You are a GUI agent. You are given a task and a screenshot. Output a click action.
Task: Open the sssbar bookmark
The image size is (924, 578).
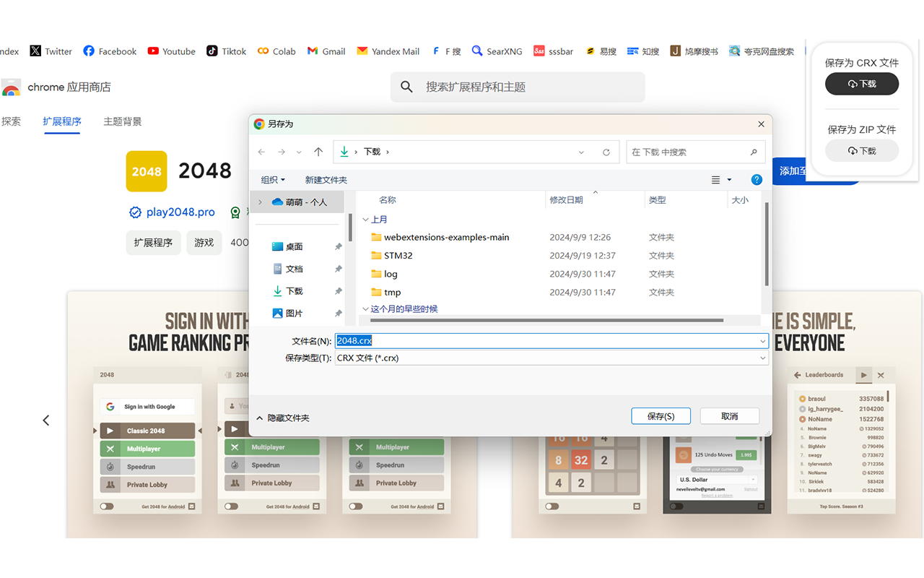(x=553, y=51)
